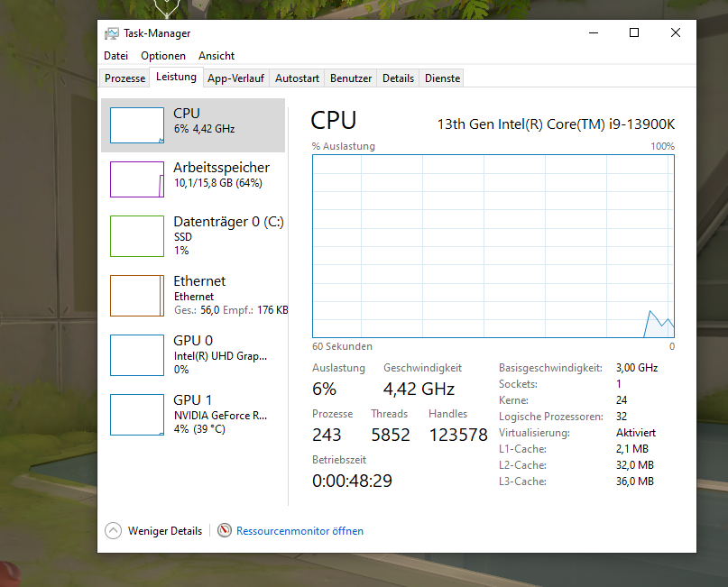Select Datenträger 0 (C:) entry
The width and height of the screenshot is (728, 587).
[x=193, y=235]
